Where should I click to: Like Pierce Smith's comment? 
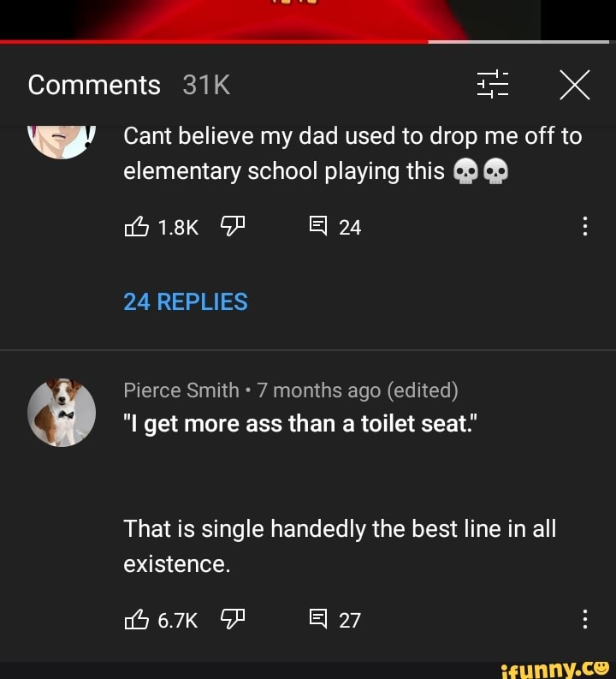point(137,620)
